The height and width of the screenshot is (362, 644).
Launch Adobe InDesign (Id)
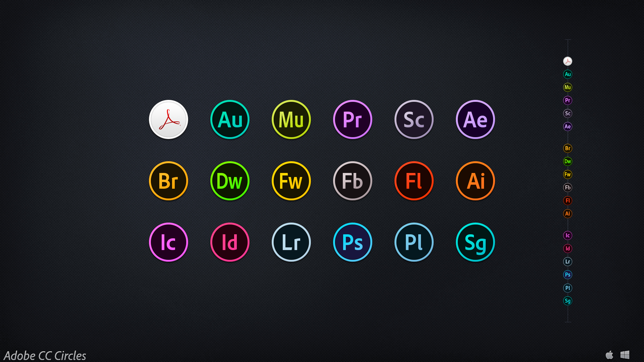(x=229, y=242)
